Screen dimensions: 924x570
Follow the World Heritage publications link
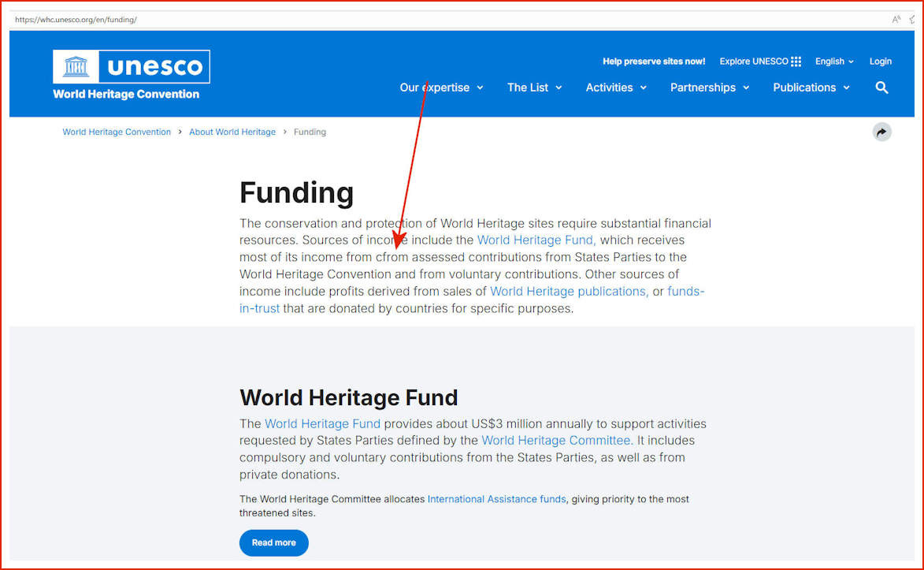tap(570, 292)
